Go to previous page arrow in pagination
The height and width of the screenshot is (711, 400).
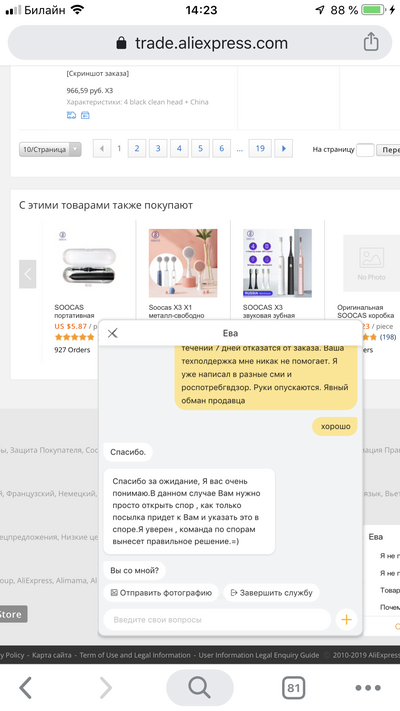(102, 148)
